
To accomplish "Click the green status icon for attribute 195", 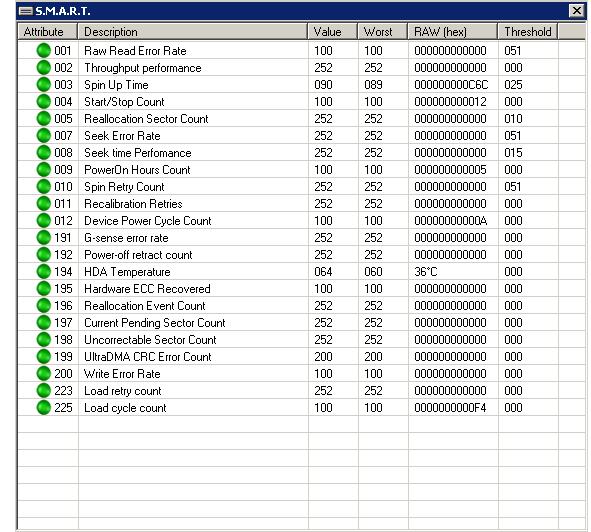I will click(x=44, y=288).
